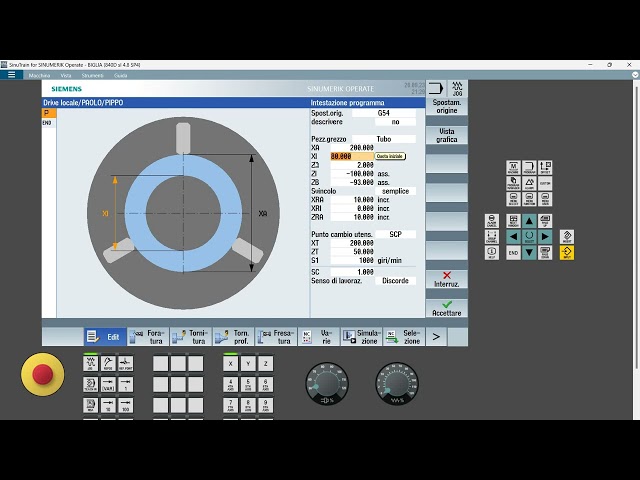Click the MENU USER key
This screenshot has height=480, width=640.
545,199
